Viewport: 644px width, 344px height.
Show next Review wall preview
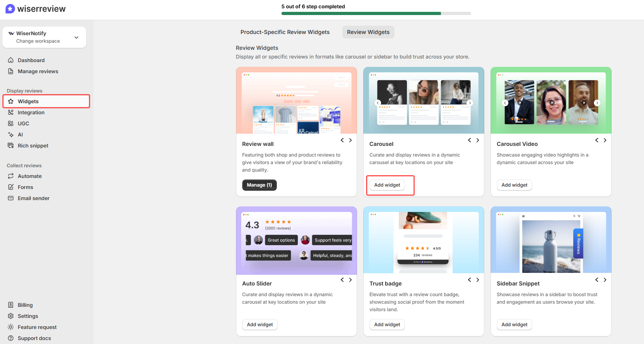click(350, 140)
